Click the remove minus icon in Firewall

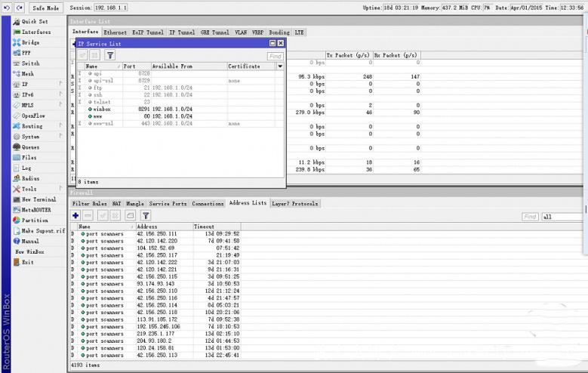coord(88,215)
